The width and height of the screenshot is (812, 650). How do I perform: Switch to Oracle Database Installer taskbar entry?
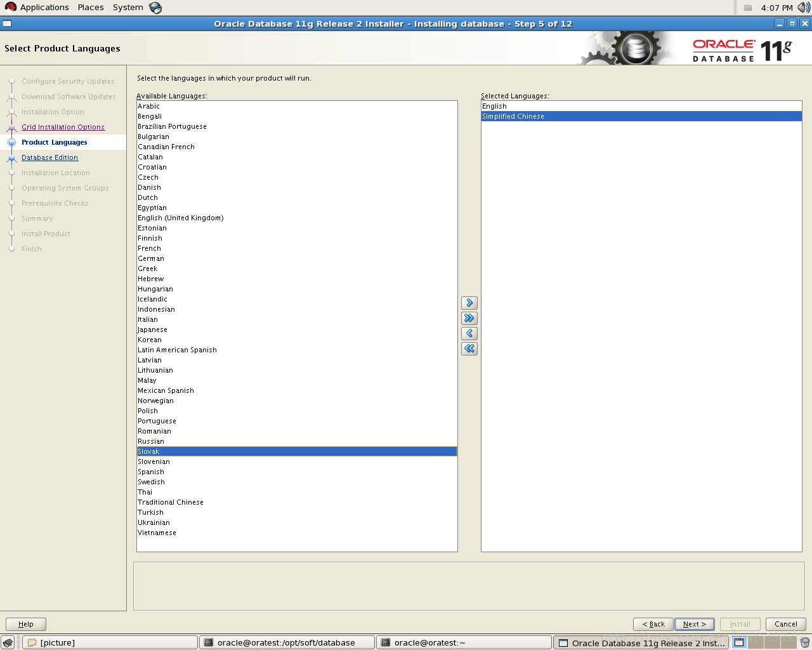tap(641, 642)
